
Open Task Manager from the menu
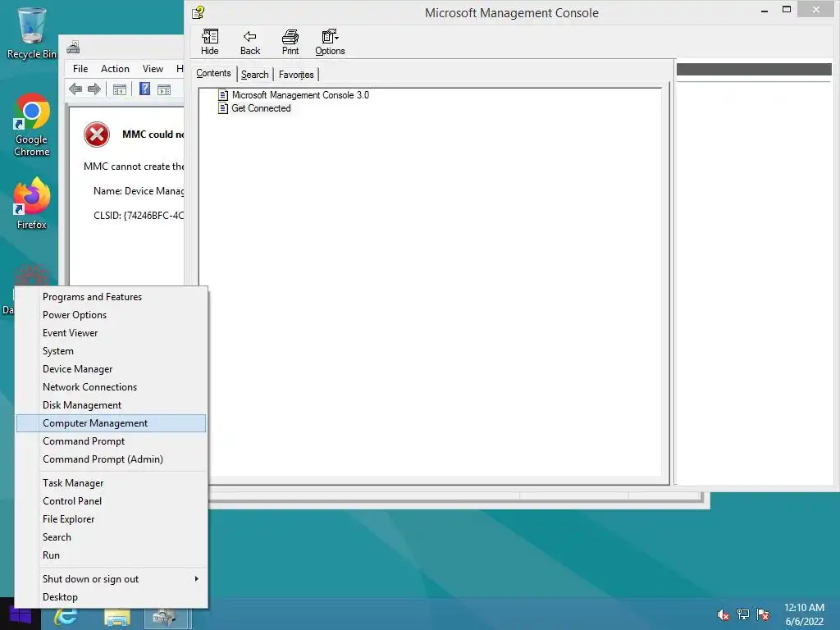(x=111, y=482)
